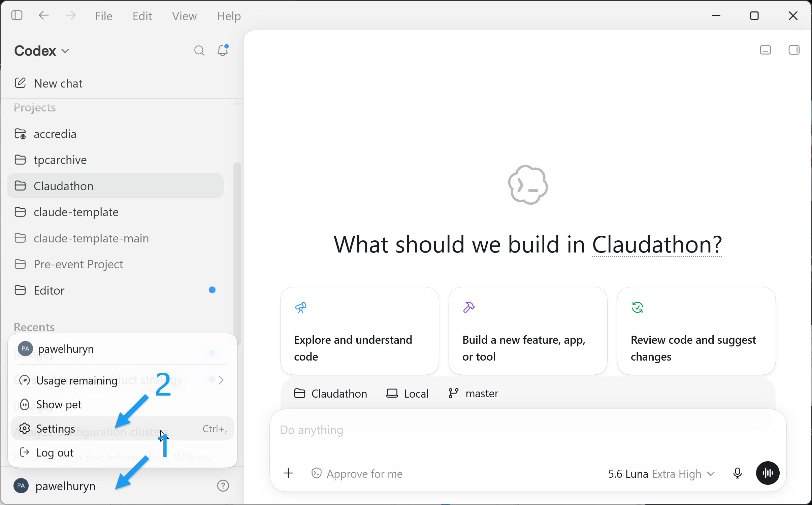Open the Edit menu
812x505 pixels.
tap(142, 16)
